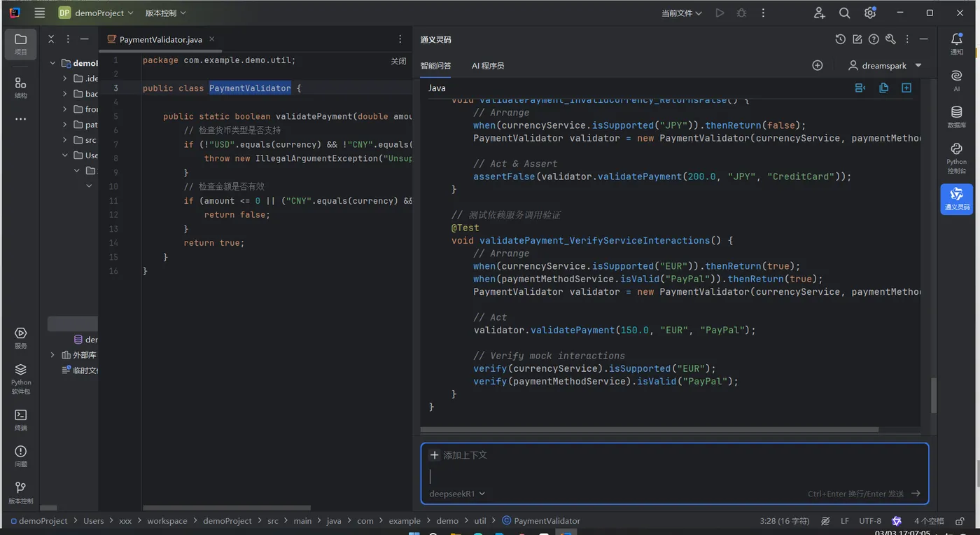Click the horizontal scrollbar under the code response
Image resolution: width=980 pixels, height=535 pixels.
coord(651,430)
